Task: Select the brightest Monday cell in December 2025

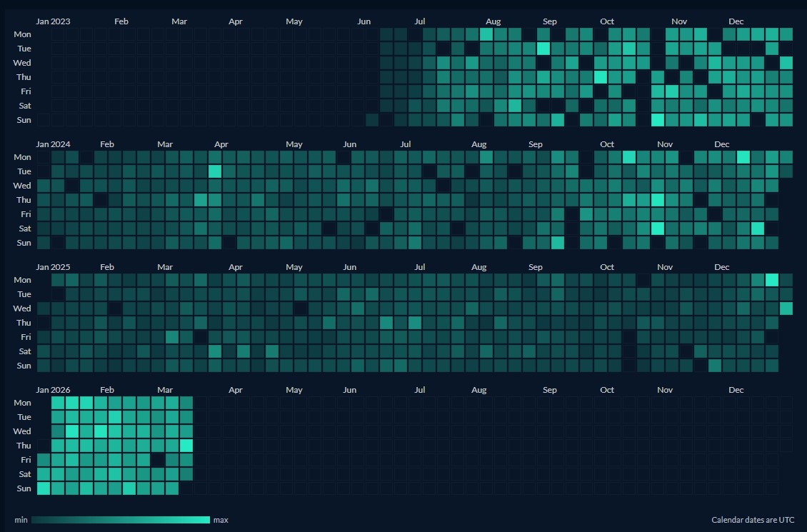Action: click(x=771, y=280)
